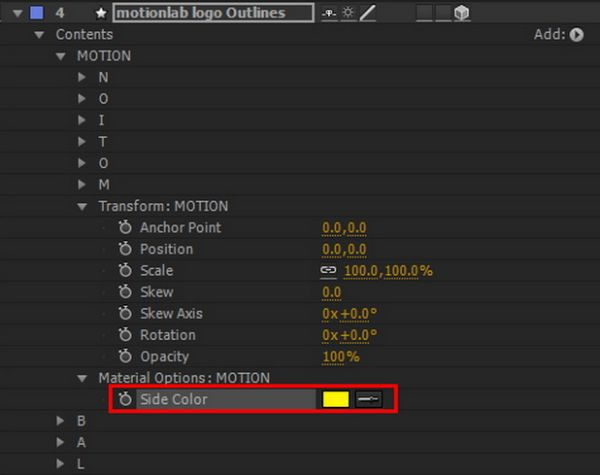This screenshot has width=600, height=475.
Task: Toggle the Shy switch on layer 4
Action: point(329,13)
